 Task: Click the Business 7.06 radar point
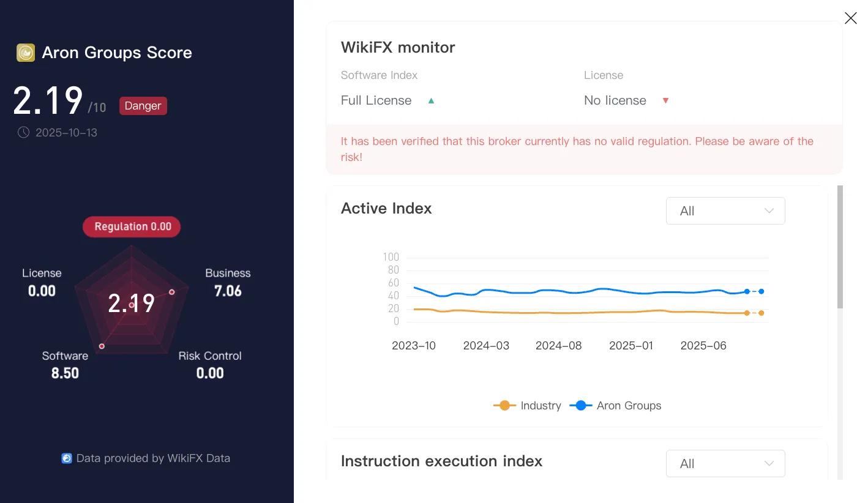tap(172, 292)
